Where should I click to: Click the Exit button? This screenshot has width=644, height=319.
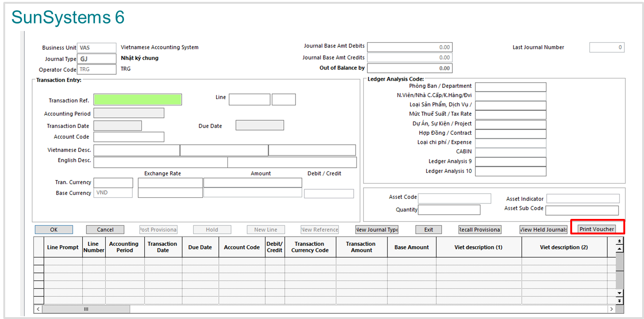428,230
